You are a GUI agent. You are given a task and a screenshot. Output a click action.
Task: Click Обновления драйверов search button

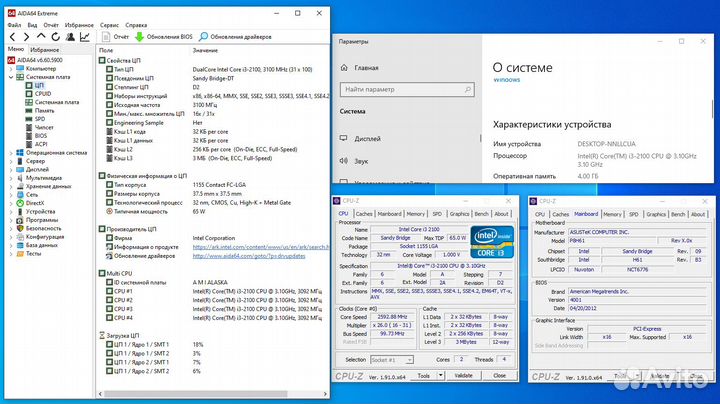click(x=235, y=37)
